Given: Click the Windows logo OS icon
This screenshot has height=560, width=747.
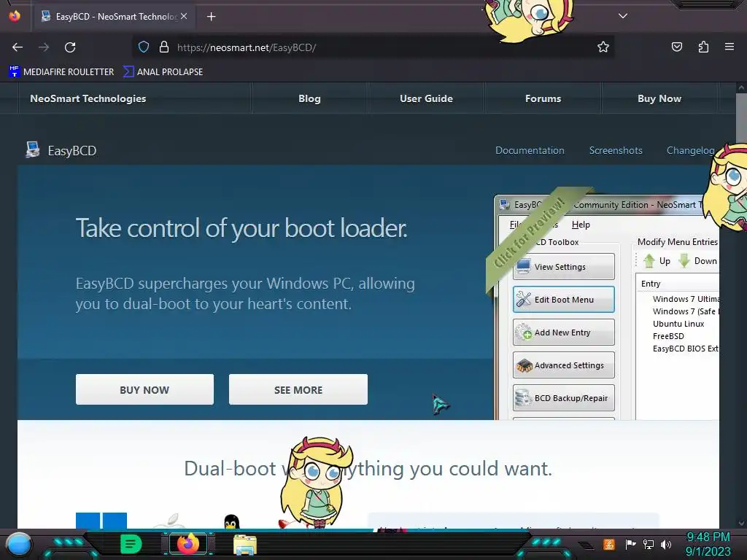Looking at the screenshot, I should click(101, 521).
